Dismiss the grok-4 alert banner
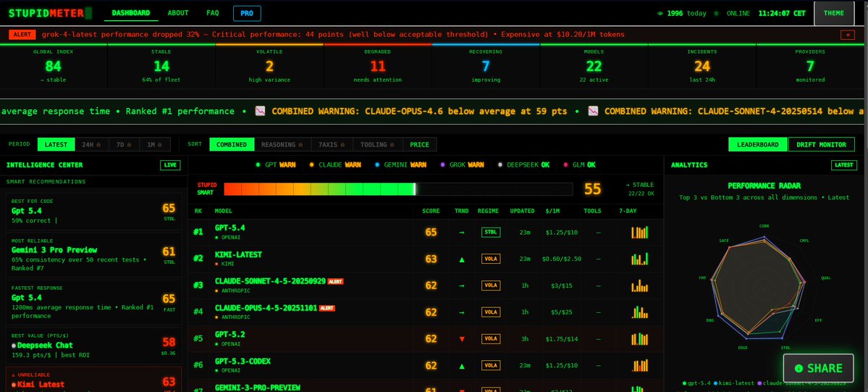Image resolution: width=868 pixels, height=392 pixels. tap(848, 35)
